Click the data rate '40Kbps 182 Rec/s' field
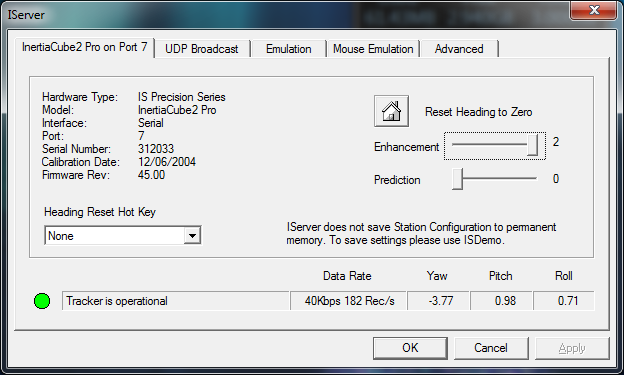 (x=349, y=301)
